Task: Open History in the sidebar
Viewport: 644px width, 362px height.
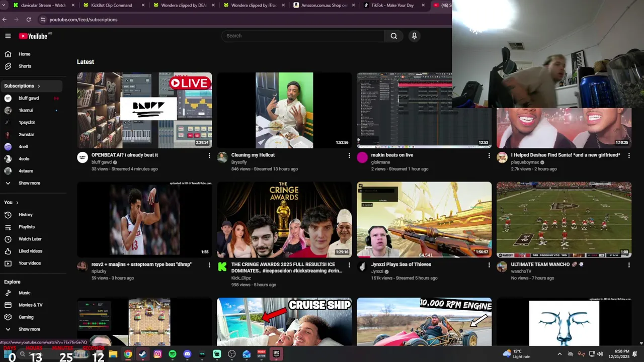Action: point(31,215)
